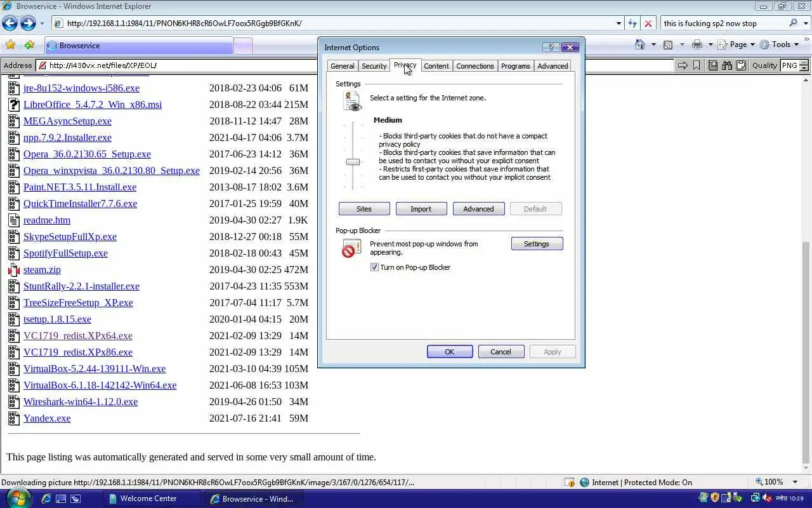Uncheck Turn on Pop-up Blocker
This screenshot has width=812, height=508.
click(x=375, y=267)
